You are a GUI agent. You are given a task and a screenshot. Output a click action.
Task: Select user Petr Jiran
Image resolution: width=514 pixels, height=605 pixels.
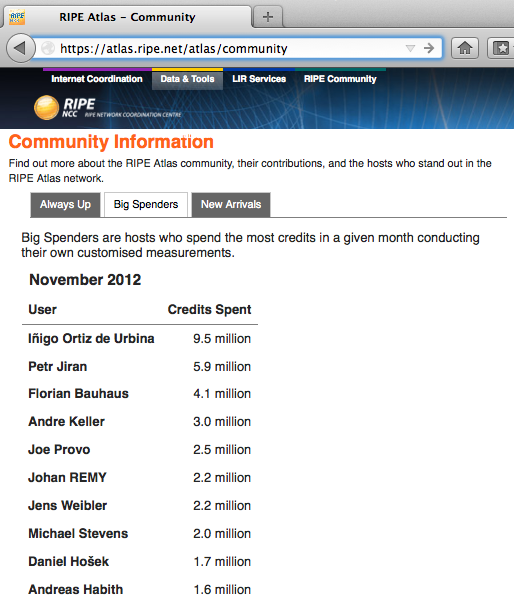pos(57,366)
